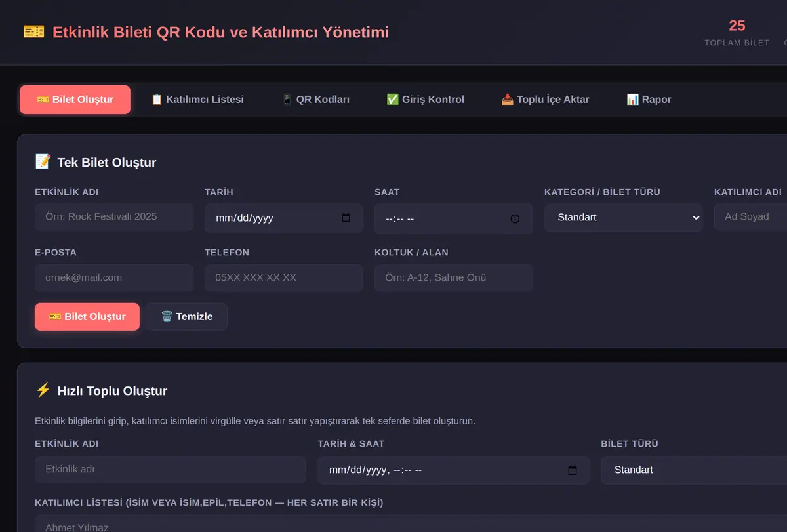The height and width of the screenshot is (532, 787).
Task: Click the total ticket count "25"
Action: [737, 26]
